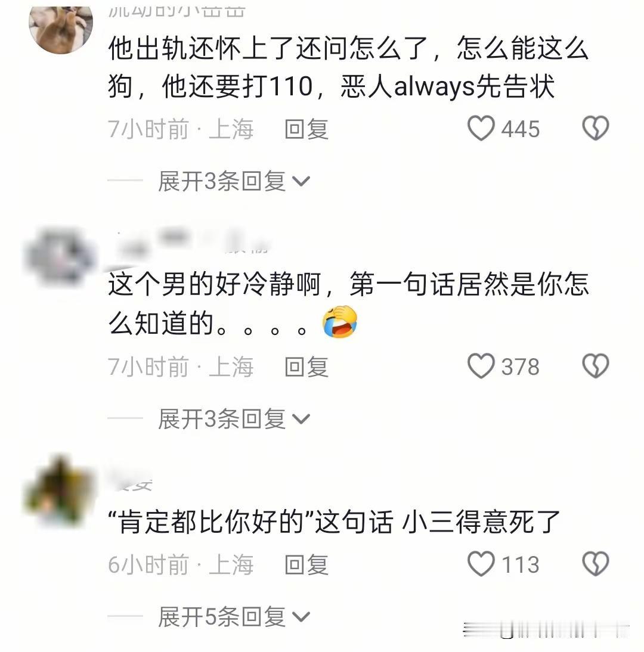
Task: Open the blurred avatar of third commenter
Action: tap(58, 490)
